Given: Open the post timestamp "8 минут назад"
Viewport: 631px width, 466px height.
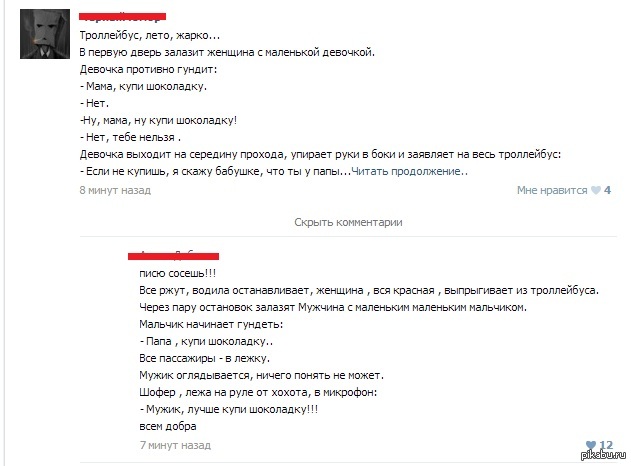Looking at the screenshot, I should pyautogui.click(x=114, y=189).
